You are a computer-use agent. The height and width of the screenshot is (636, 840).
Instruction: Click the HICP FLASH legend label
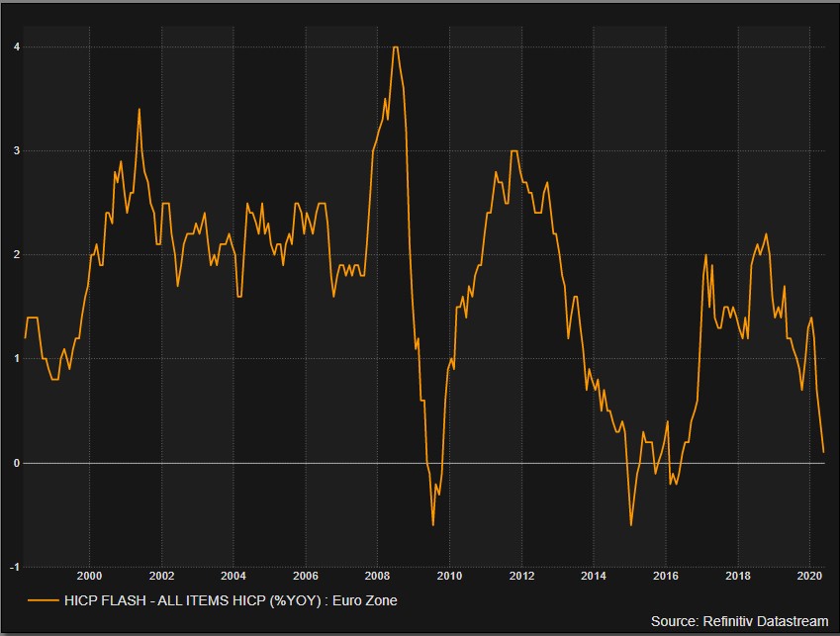[230, 599]
